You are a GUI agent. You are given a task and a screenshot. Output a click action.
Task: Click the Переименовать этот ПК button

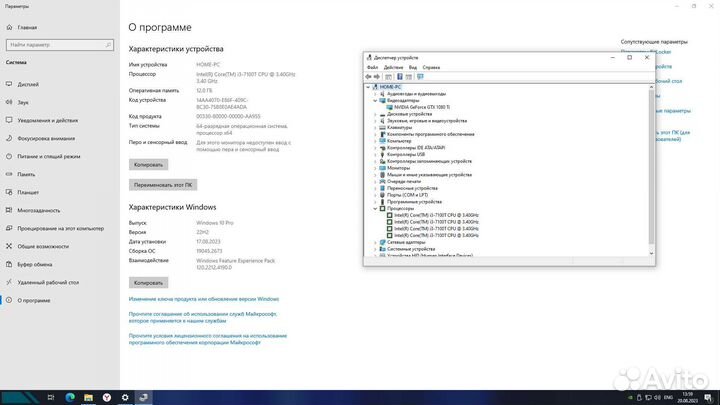point(164,185)
